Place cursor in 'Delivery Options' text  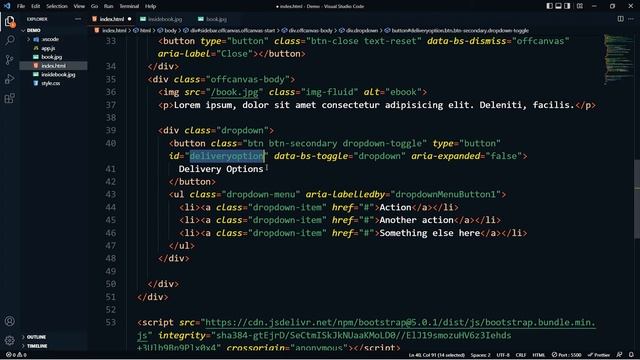point(221,169)
